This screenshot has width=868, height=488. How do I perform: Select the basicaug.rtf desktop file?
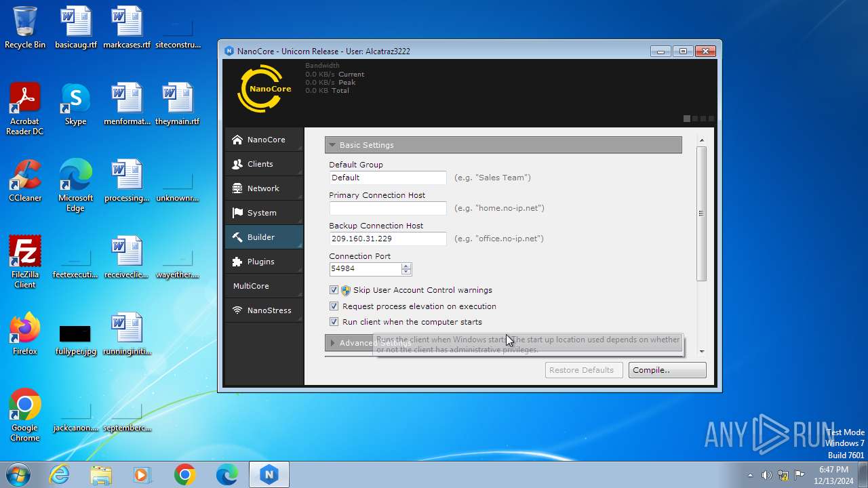pos(76,28)
